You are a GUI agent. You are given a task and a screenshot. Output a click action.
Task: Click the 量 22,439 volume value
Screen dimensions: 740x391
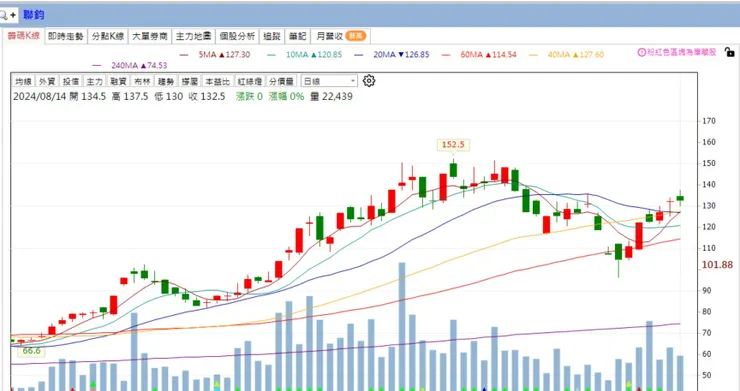click(331, 96)
